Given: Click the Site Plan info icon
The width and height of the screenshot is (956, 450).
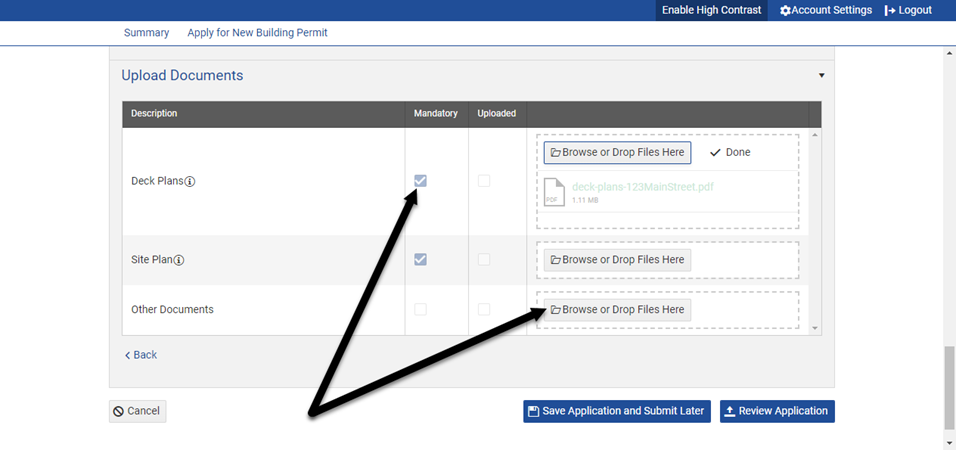Looking at the screenshot, I should click(179, 260).
